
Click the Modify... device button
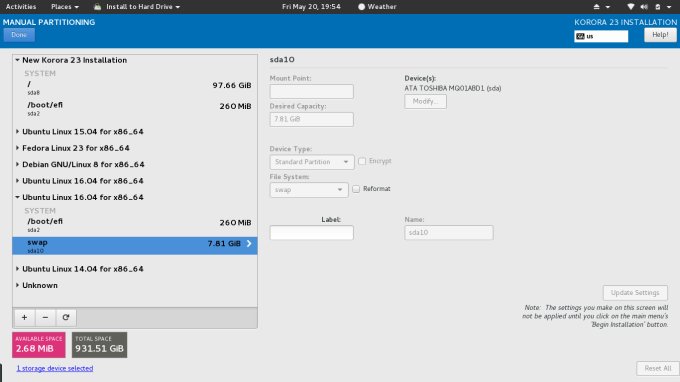[x=425, y=101]
